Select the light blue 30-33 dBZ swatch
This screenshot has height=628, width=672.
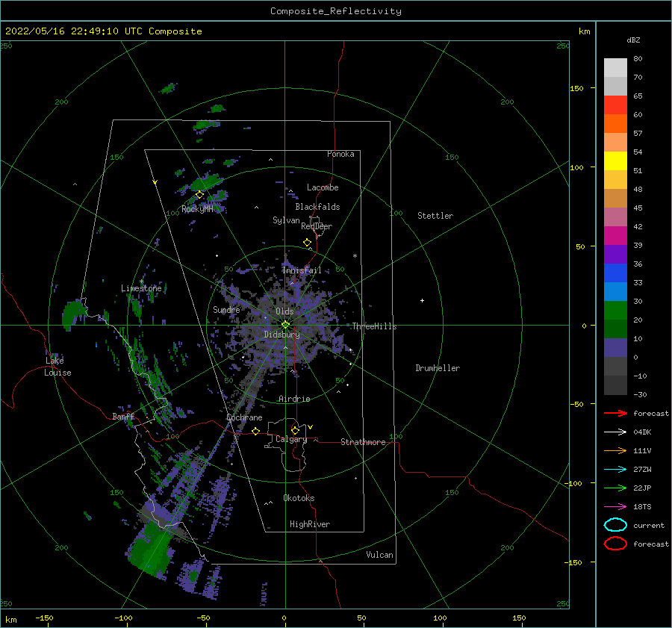point(615,291)
